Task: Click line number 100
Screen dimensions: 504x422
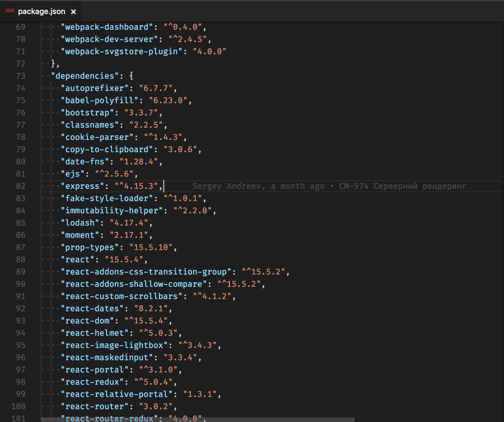Action: 18,406
